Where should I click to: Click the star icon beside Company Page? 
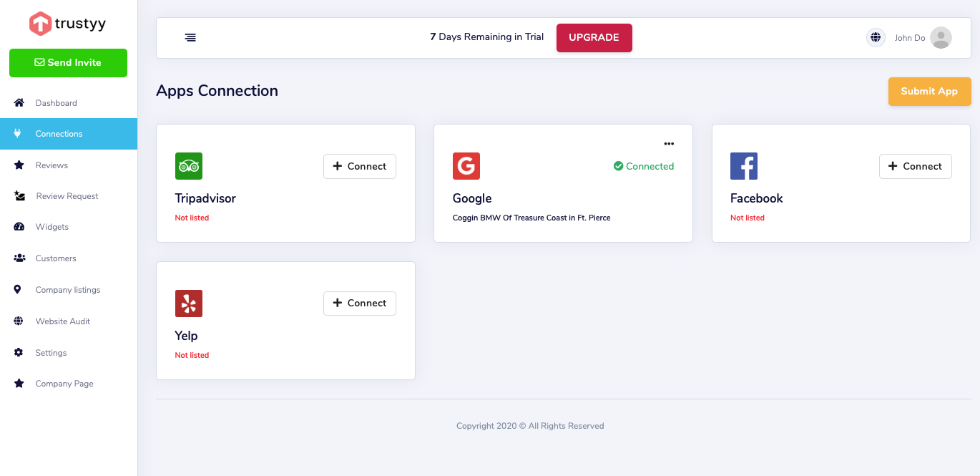[x=19, y=384]
